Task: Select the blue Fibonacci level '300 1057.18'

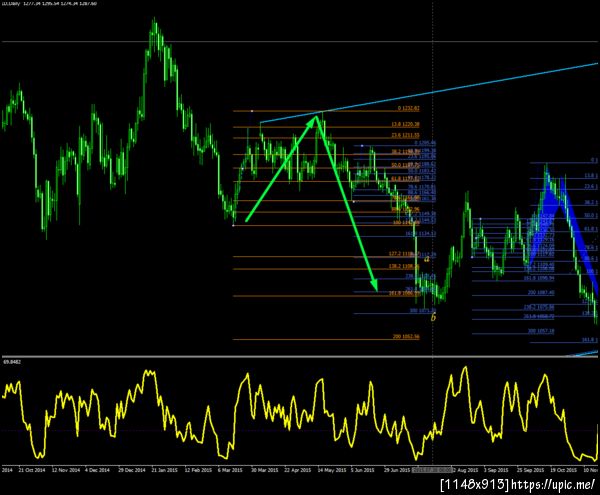Action: pyautogui.click(x=541, y=331)
